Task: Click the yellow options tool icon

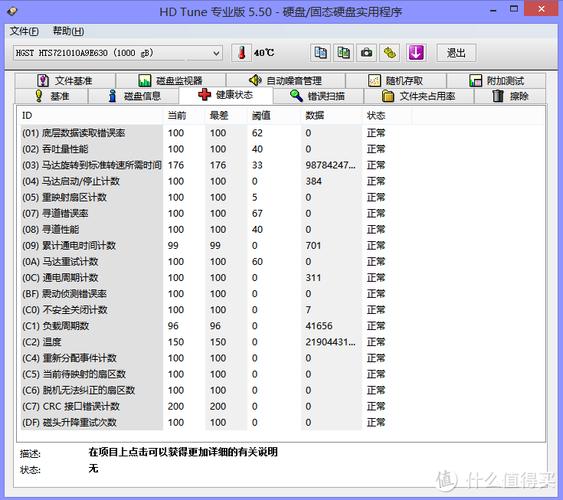Action: [390, 53]
